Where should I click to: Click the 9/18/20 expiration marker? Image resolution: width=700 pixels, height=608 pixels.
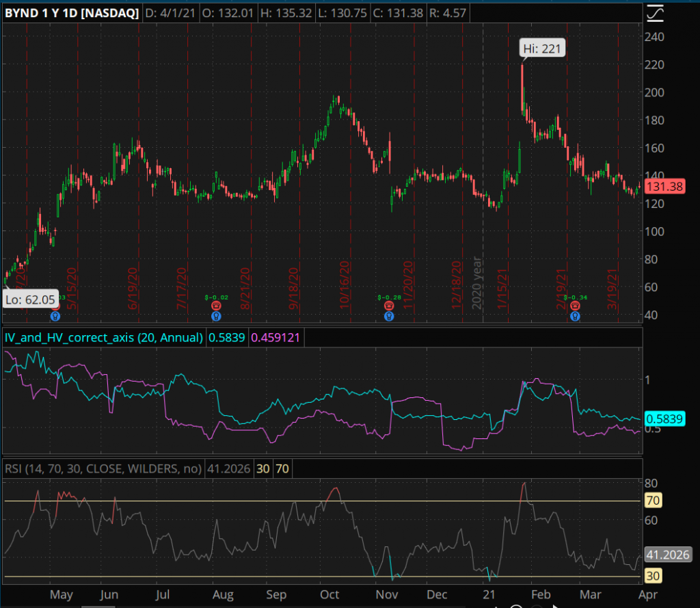pos(293,289)
